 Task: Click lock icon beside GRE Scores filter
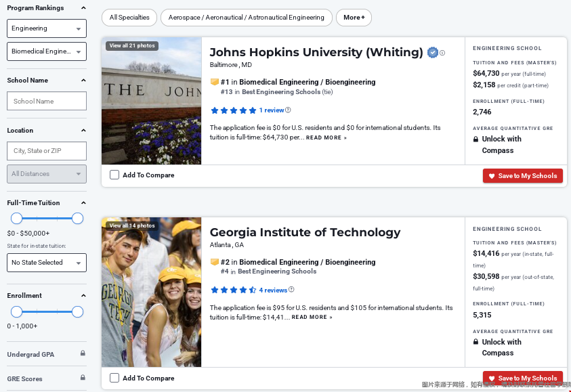point(83,377)
